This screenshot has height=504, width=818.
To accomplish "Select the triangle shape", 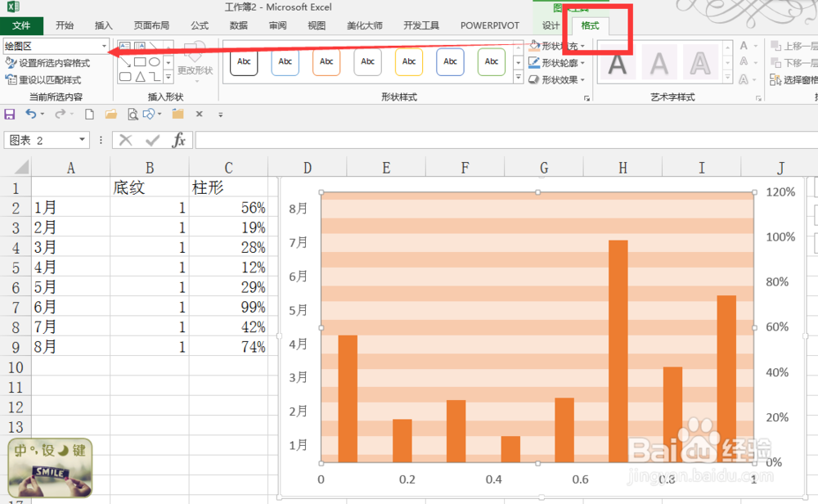I will point(140,77).
